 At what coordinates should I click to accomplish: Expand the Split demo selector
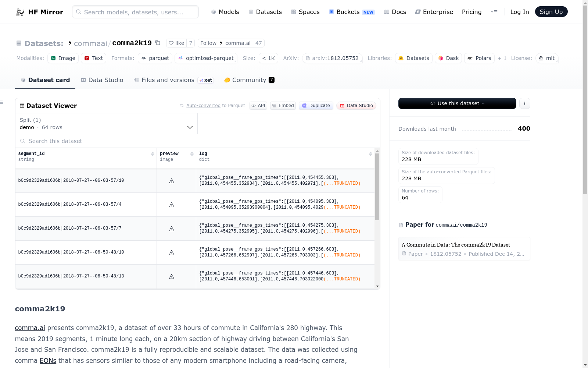[106, 124]
